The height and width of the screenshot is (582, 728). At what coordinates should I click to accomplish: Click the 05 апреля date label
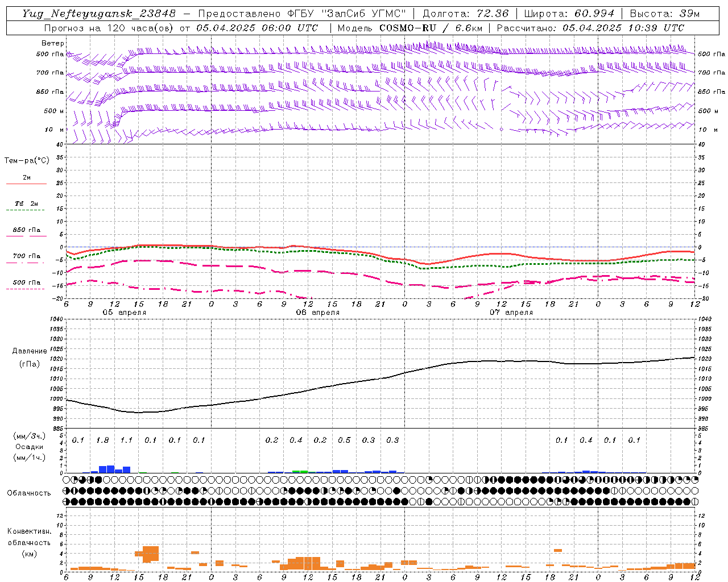(124, 313)
